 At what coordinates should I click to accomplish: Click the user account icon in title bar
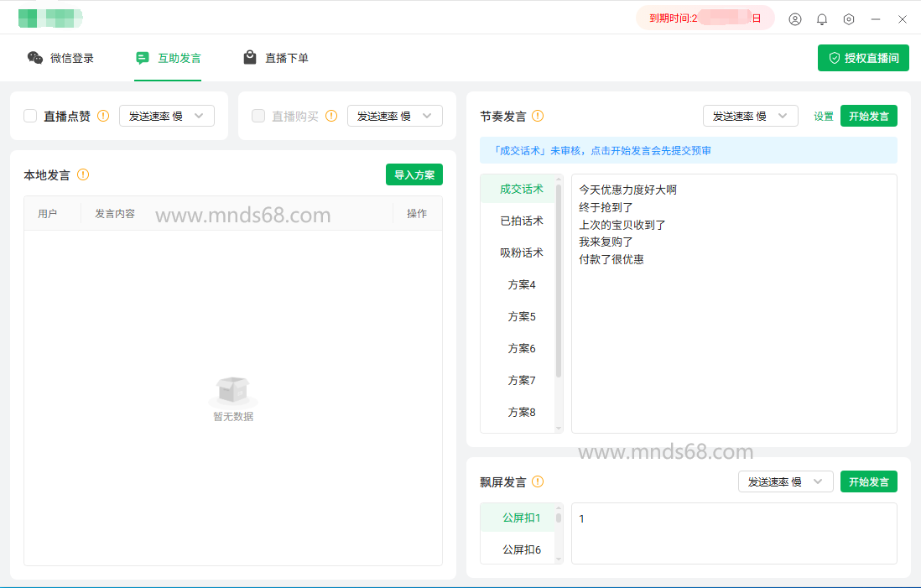[x=795, y=18]
